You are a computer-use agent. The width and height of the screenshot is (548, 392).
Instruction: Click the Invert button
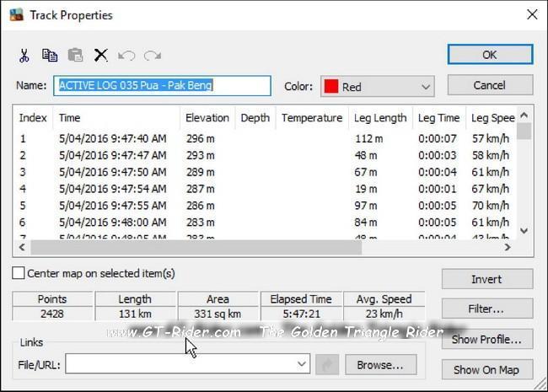coord(486,279)
